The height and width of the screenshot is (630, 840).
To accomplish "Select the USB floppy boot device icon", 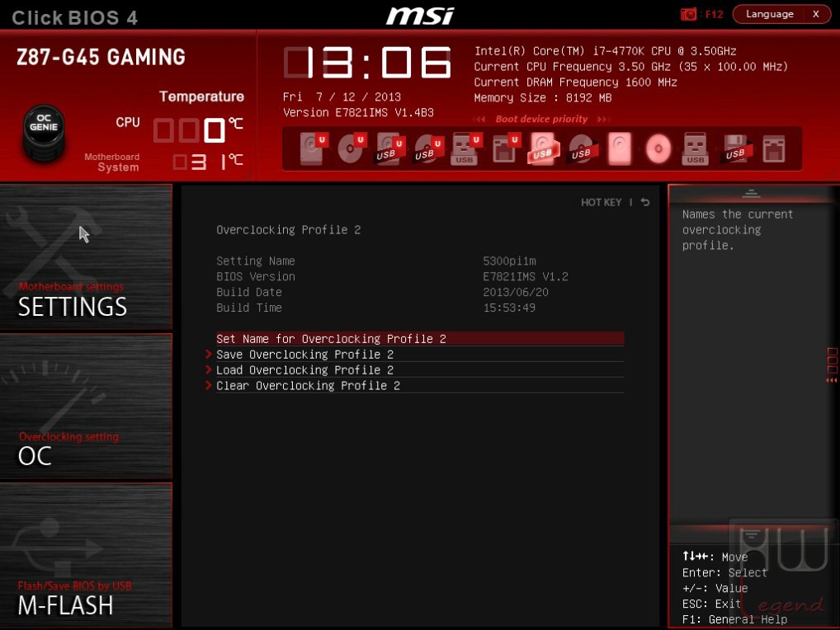I will pyautogui.click(x=735, y=148).
